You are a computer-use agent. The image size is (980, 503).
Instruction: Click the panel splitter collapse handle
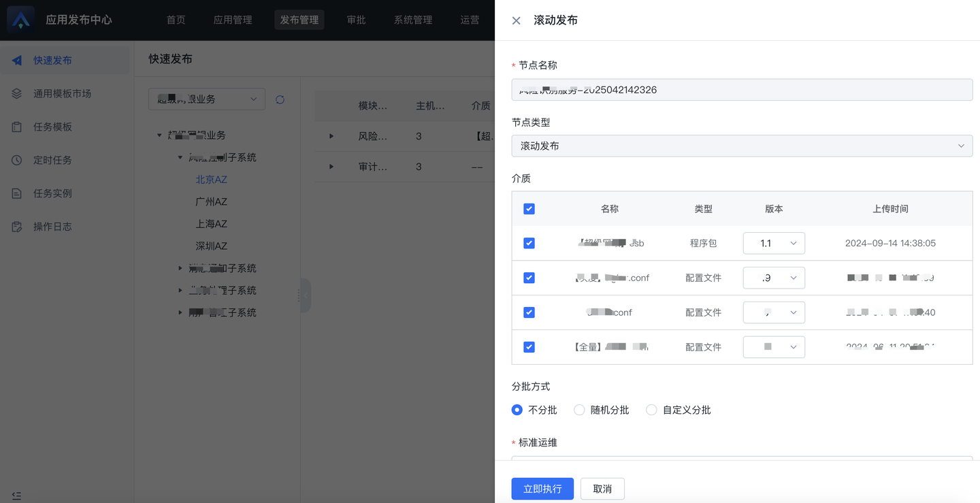click(304, 295)
